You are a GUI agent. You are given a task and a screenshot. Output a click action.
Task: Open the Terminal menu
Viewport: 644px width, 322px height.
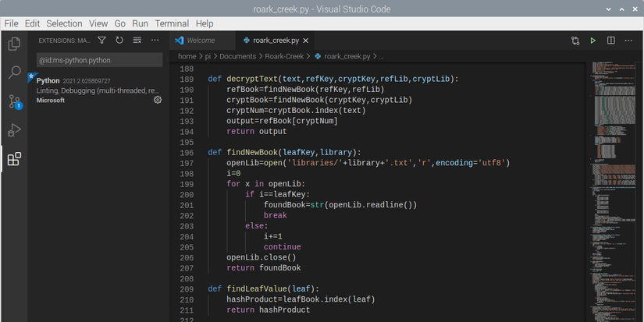click(x=172, y=24)
